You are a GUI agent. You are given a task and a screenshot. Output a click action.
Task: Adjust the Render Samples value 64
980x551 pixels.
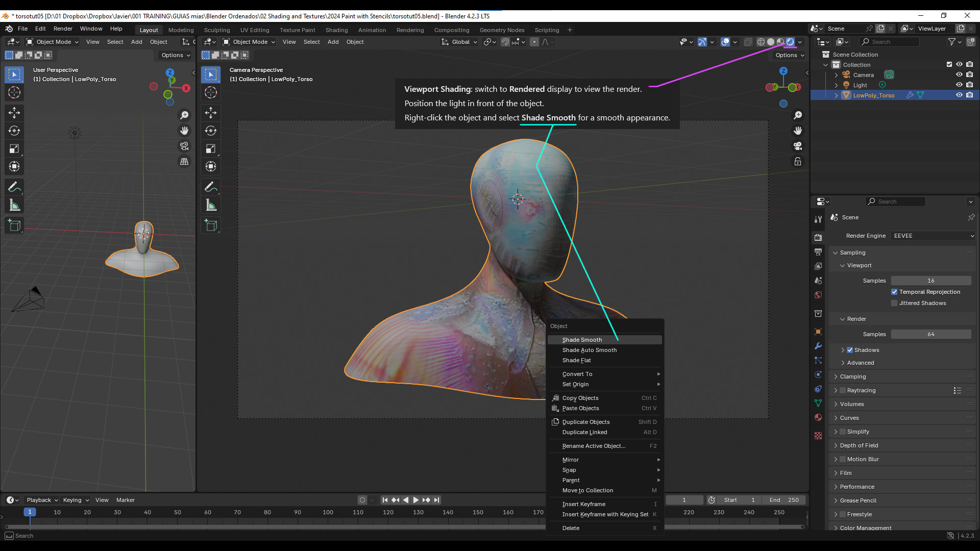931,334
